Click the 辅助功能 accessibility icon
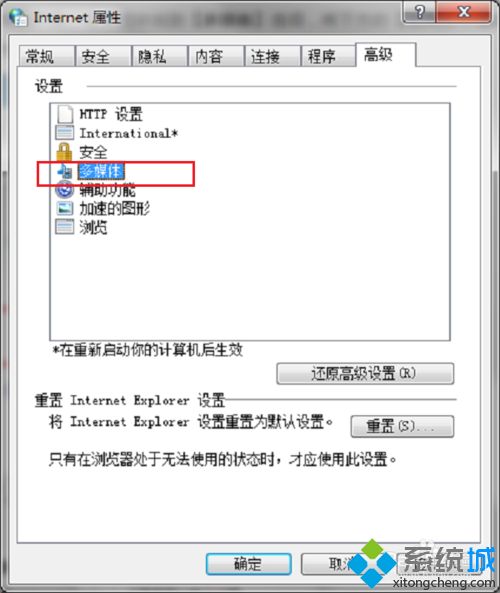The height and width of the screenshot is (593, 500). 65,189
